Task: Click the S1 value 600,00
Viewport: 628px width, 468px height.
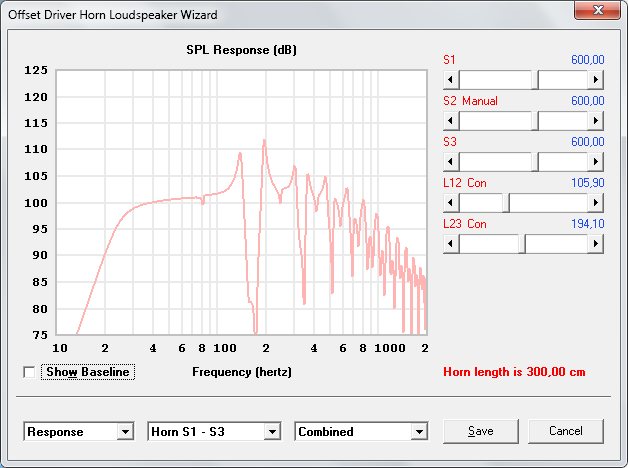Action: [588, 60]
